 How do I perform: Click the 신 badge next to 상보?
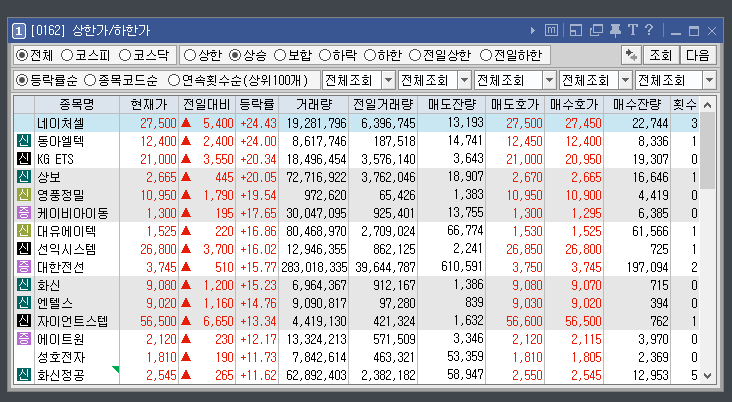(24, 176)
